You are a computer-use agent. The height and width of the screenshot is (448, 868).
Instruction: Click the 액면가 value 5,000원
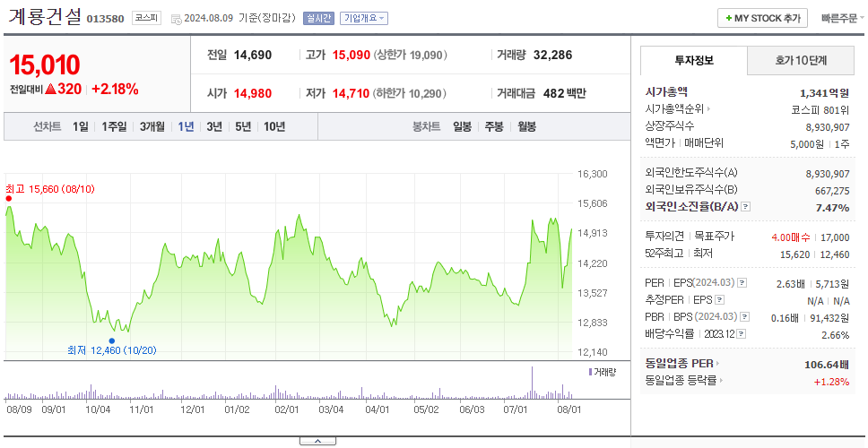[x=809, y=143]
